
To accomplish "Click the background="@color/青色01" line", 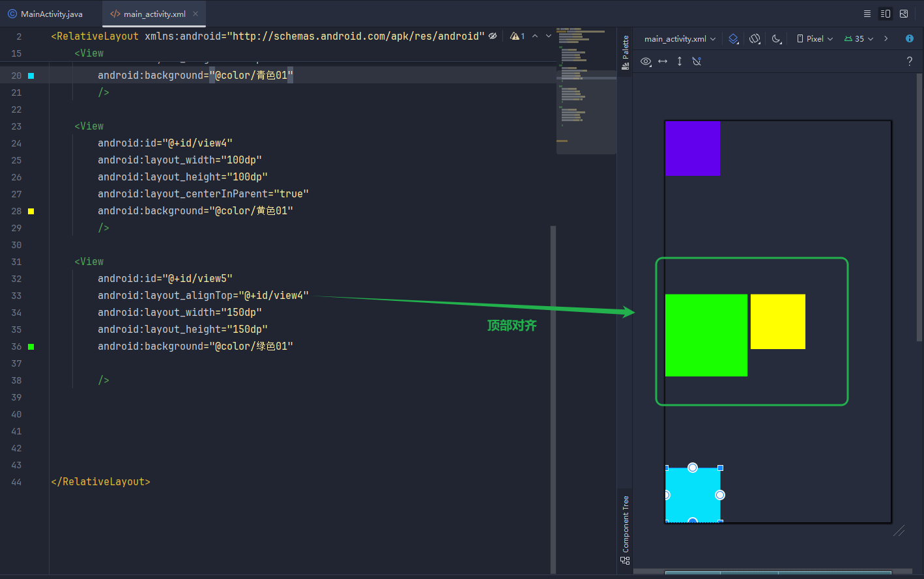I will [195, 76].
